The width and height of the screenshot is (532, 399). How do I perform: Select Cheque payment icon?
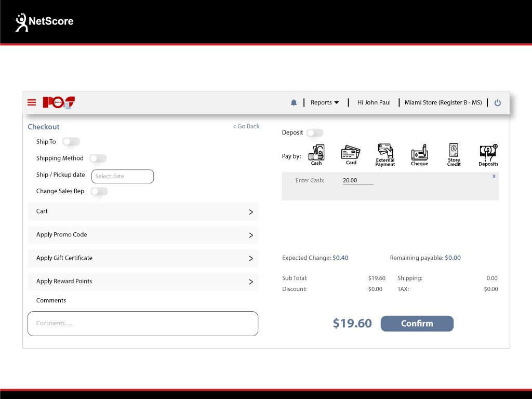pos(419,154)
